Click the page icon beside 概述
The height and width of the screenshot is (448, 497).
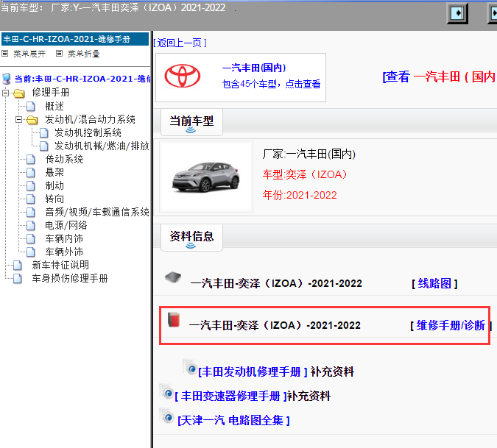coord(31,107)
